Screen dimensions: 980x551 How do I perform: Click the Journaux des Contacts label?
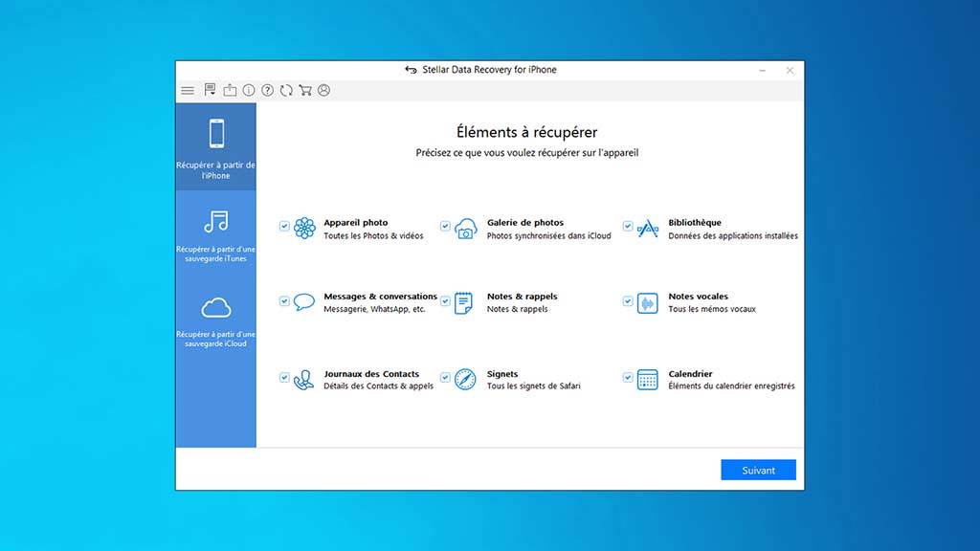371,374
